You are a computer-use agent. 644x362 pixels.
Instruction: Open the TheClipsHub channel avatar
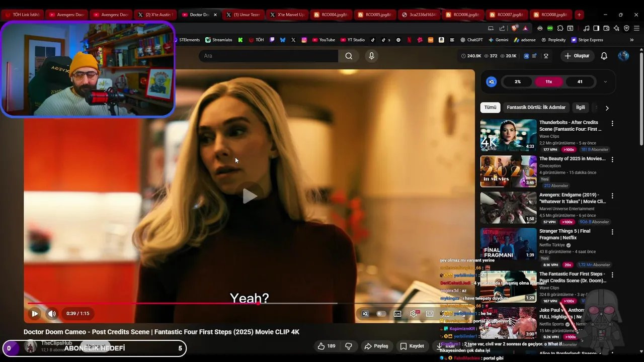point(31,346)
